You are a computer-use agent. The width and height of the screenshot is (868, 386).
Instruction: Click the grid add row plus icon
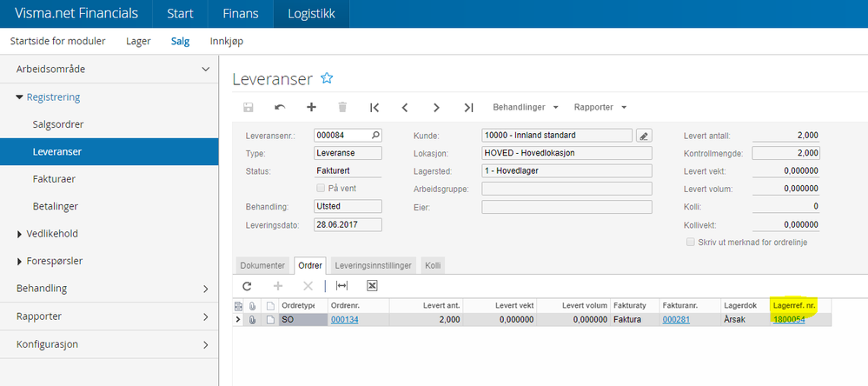278,286
